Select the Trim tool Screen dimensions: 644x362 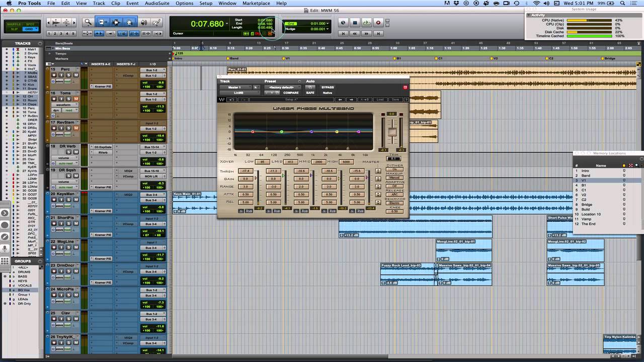[x=102, y=23]
